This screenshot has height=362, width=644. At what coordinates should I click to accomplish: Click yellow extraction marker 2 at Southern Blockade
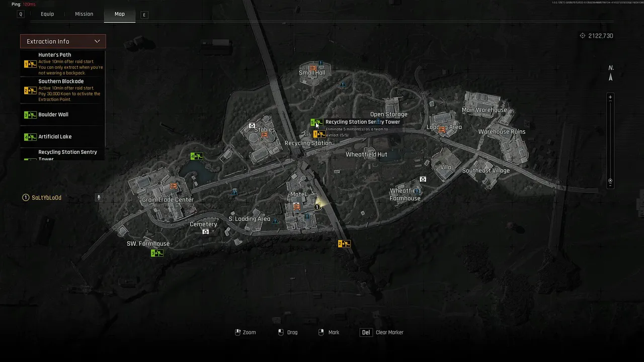[344, 244]
